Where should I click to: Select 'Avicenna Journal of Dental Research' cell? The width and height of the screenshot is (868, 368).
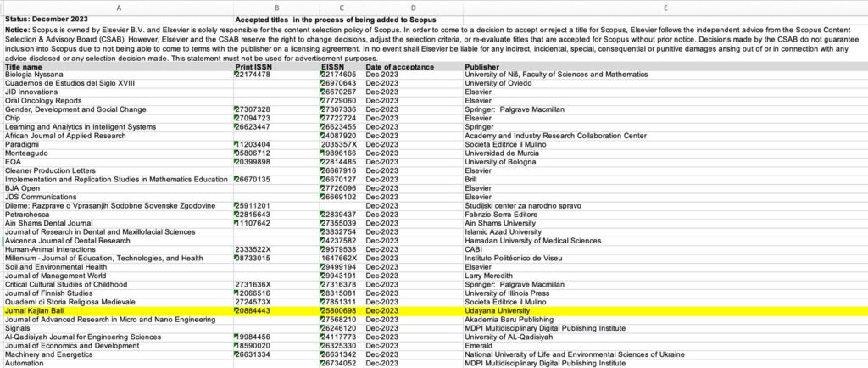coord(119,241)
